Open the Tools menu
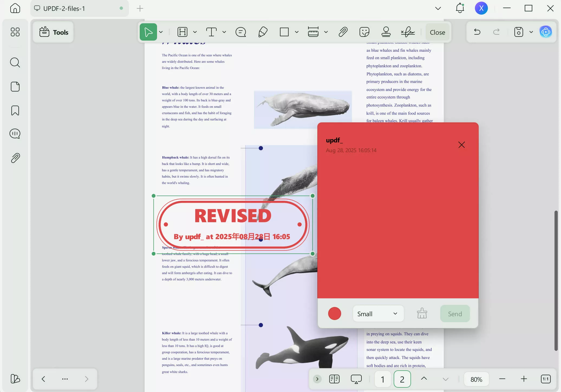Image resolution: width=561 pixels, height=392 pixels. (53, 32)
